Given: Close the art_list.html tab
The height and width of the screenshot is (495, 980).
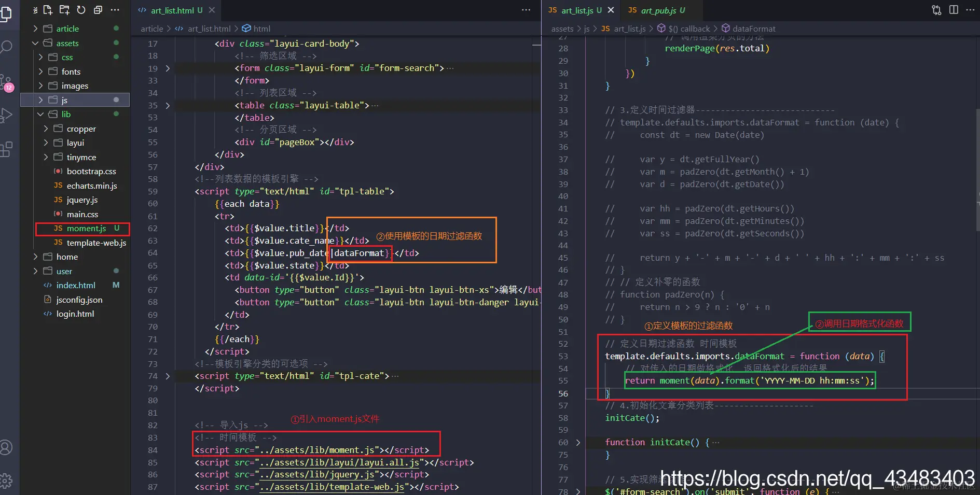Looking at the screenshot, I should point(212,10).
